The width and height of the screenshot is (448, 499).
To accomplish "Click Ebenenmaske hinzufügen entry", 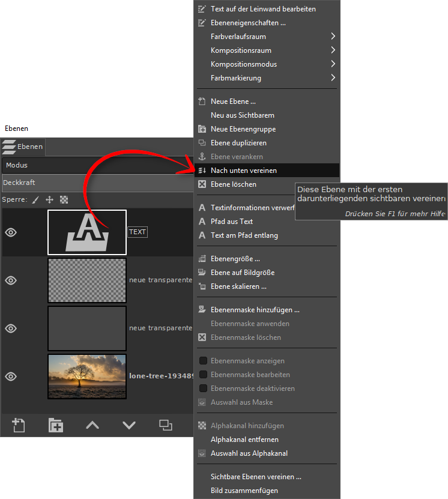I will click(267, 310).
